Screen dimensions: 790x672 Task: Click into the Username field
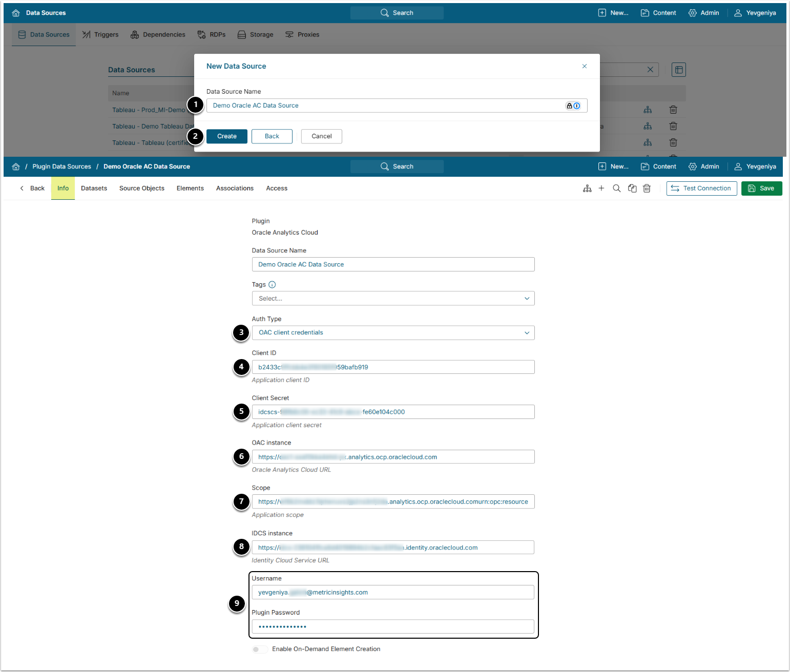(393, 593)
